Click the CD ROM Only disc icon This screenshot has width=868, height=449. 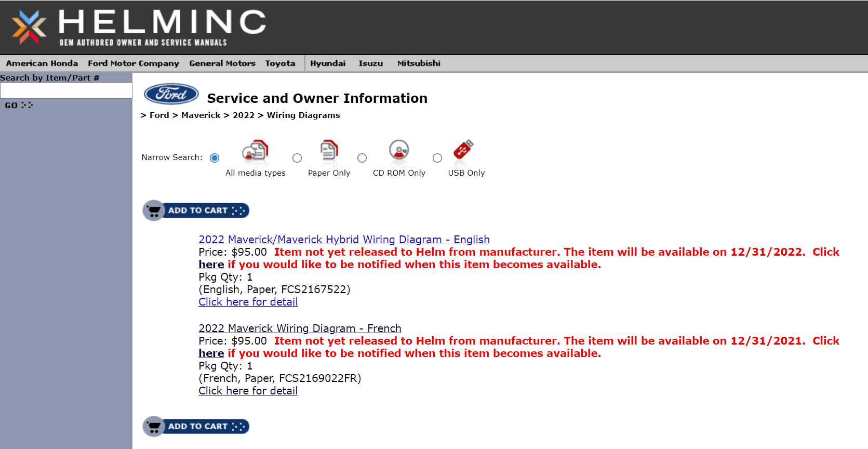pyautogui.click(x=399, y=151)
